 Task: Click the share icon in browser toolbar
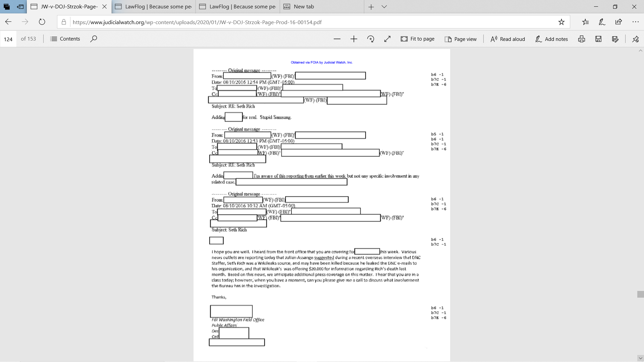click(x=619, y=22)
